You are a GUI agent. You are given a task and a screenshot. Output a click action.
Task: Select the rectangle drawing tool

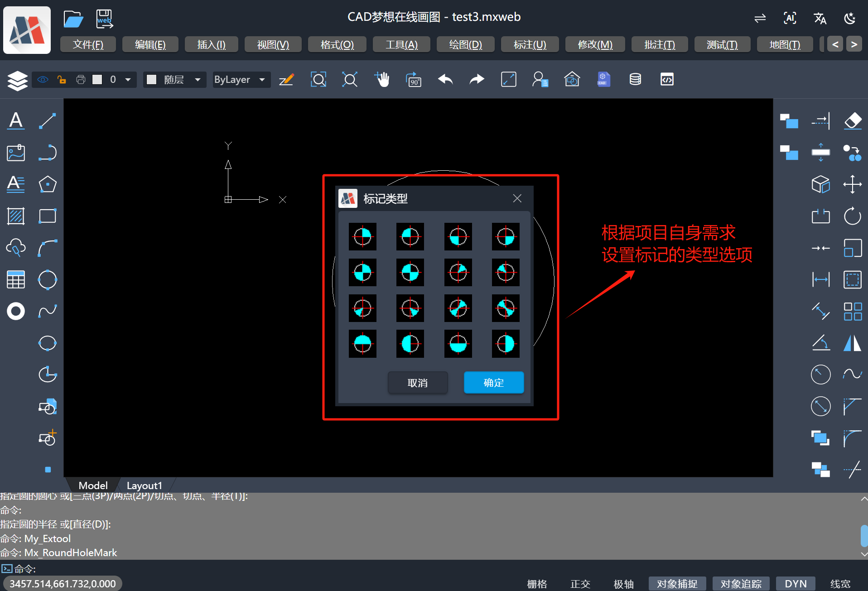(x=47, y=216)
